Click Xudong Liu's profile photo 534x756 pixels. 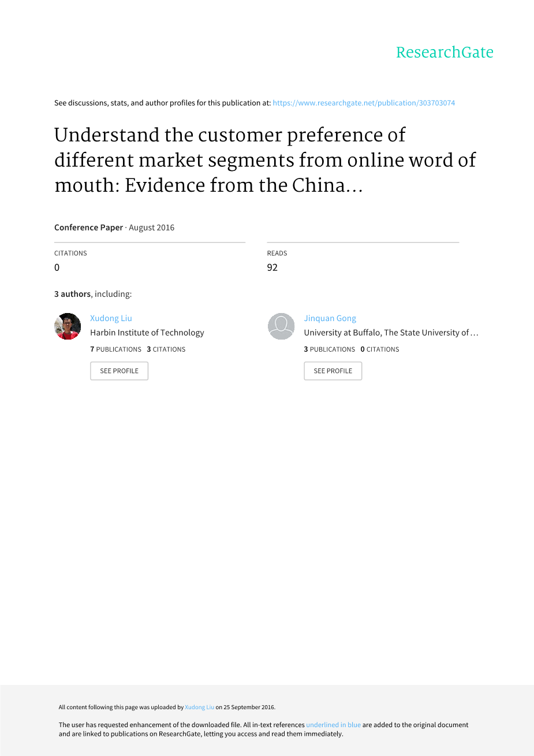(68, 326)
